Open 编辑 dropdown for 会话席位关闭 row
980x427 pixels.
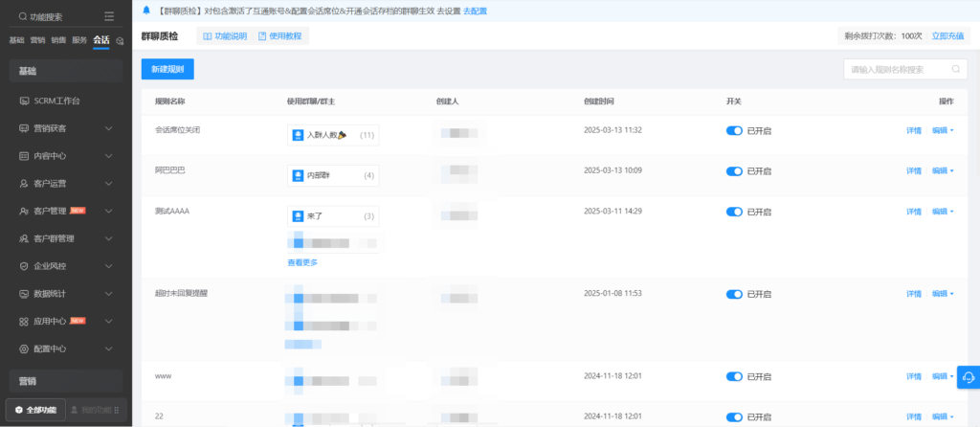tap(943, 130)
